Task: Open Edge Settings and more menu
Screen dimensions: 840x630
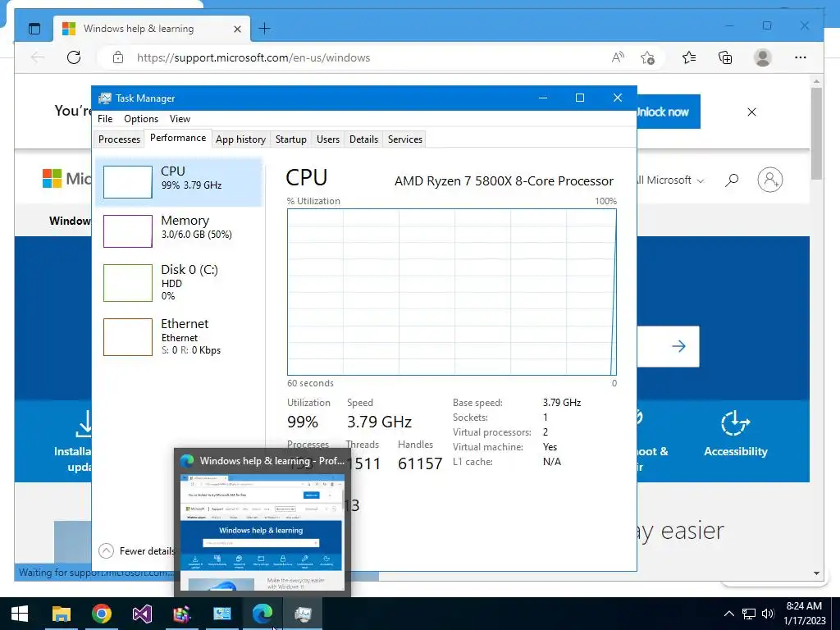Action: click(801, 57)
